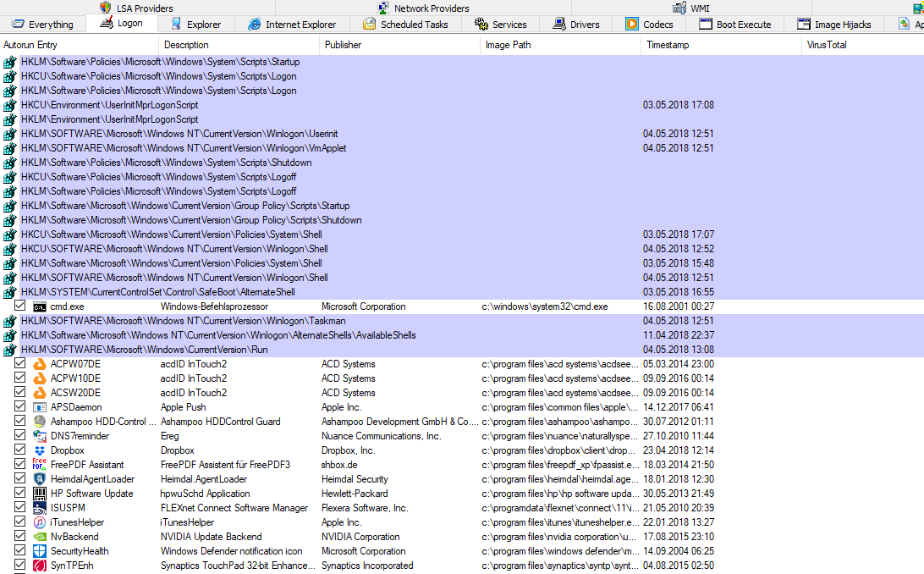924x574 pixels.
Task: Uncheck the HeimdalAgentLoader checkbox
Action: tap(20, 478)
